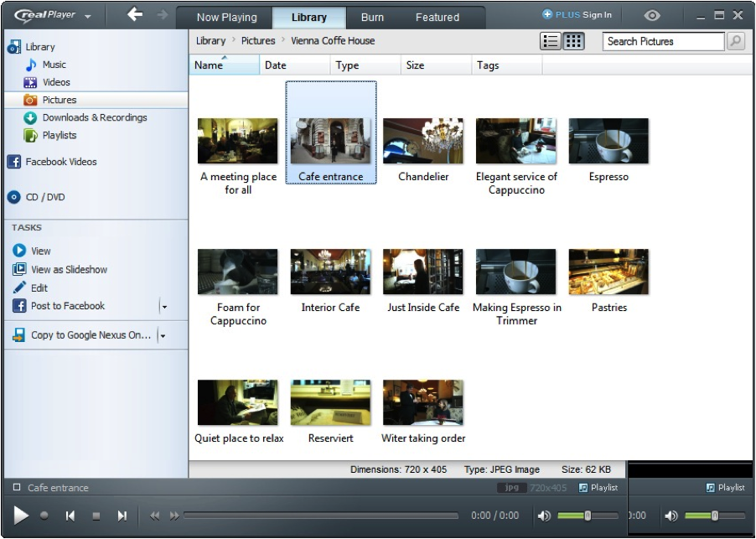Click the Stop button
Image resolution: width=756 pixels, height=539 pixels.
pyautogui.click(x=96, y=516)
